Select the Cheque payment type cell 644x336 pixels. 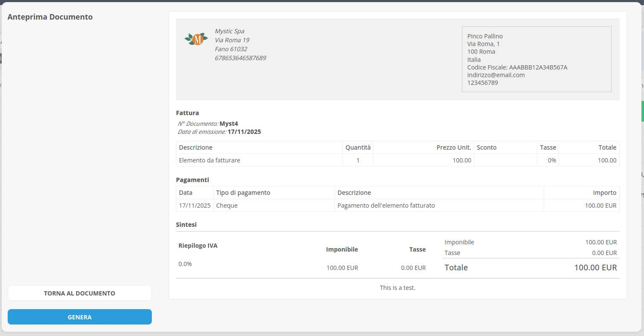coord(227,206)
